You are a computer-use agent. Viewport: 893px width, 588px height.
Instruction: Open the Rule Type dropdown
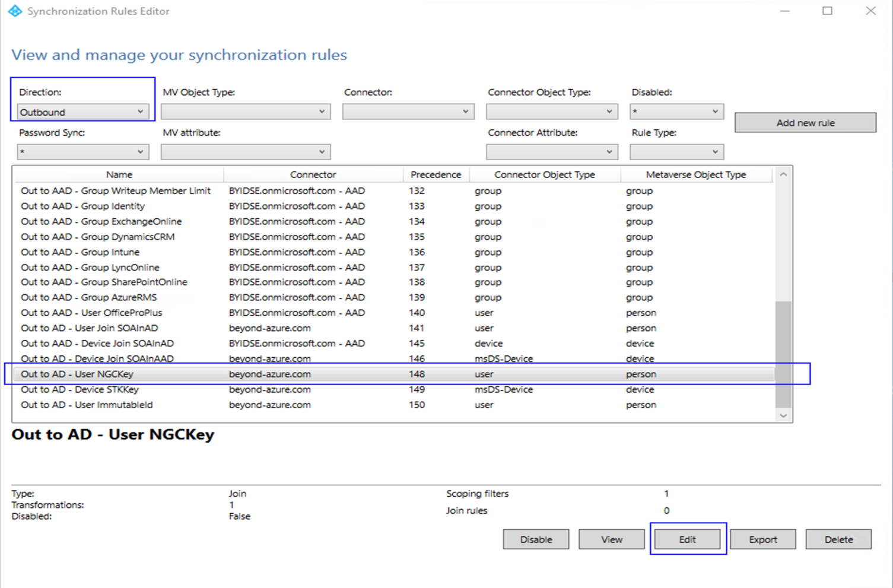pos(676,151)
